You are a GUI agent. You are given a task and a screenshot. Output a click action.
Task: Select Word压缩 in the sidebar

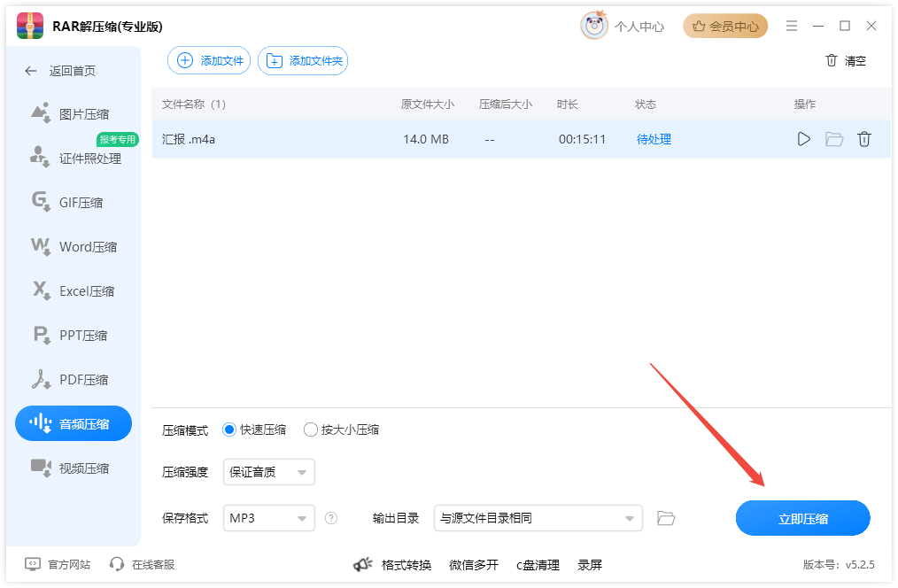[74, 247]
